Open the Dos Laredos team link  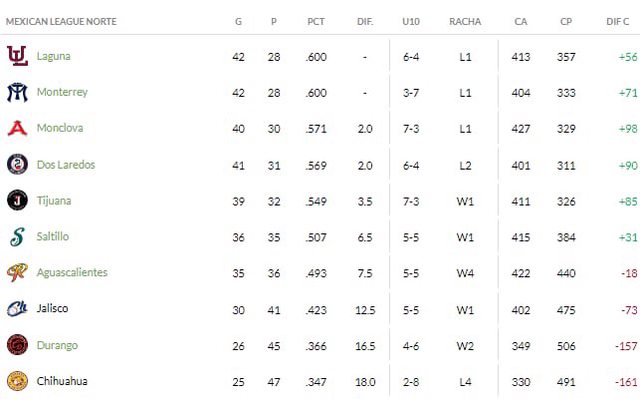pos(65,165)
